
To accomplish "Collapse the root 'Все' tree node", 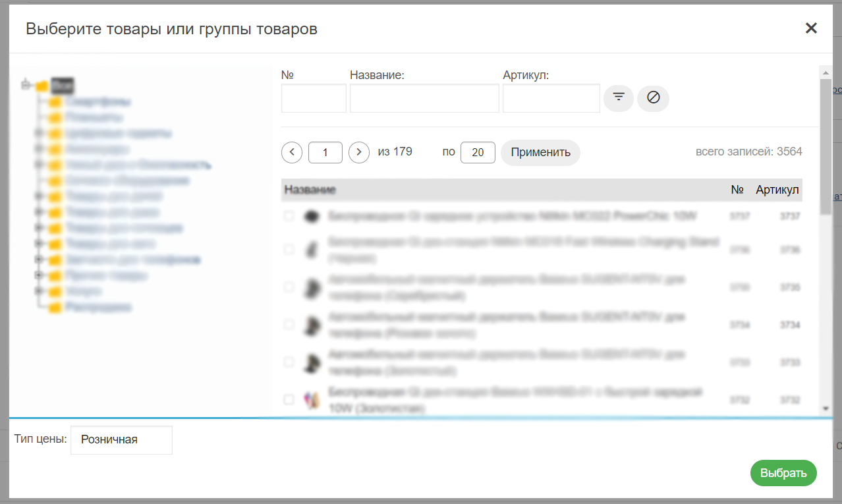I will 26,85.
